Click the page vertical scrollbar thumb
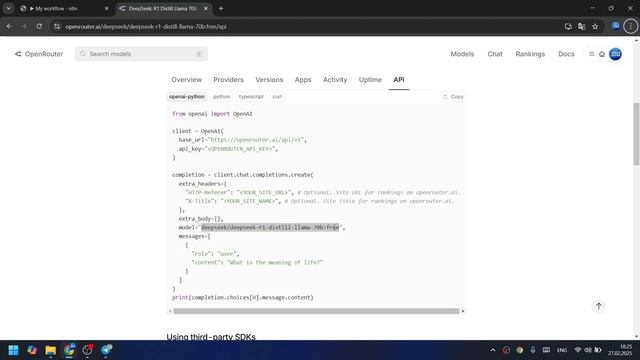Viewport: 640px width, 360px height. [636, 134]
